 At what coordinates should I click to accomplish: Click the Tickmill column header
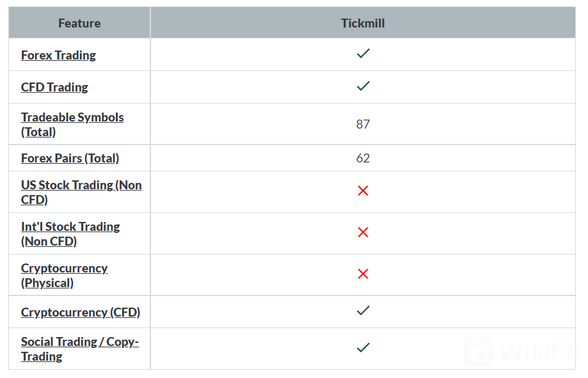click(363, 24)
